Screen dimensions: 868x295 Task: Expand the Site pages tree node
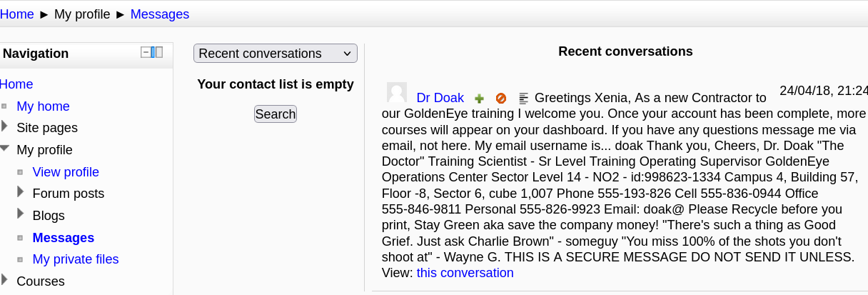5,127
